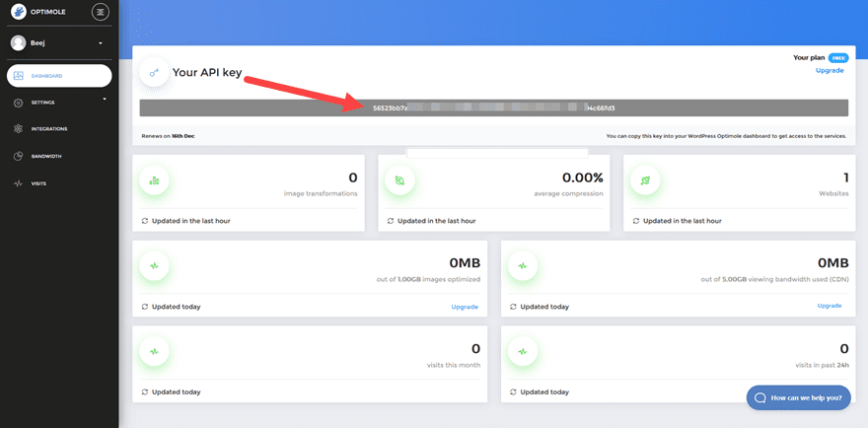Click the Websites count value 1
This screenshot has height=428, width=868.
(846, 178)
